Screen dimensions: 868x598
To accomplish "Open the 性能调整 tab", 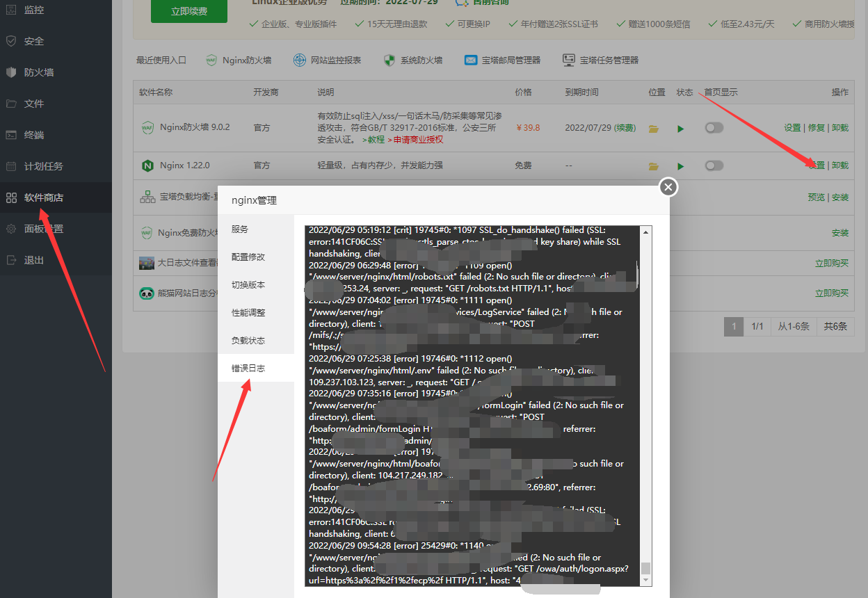I will pos(256,312).
